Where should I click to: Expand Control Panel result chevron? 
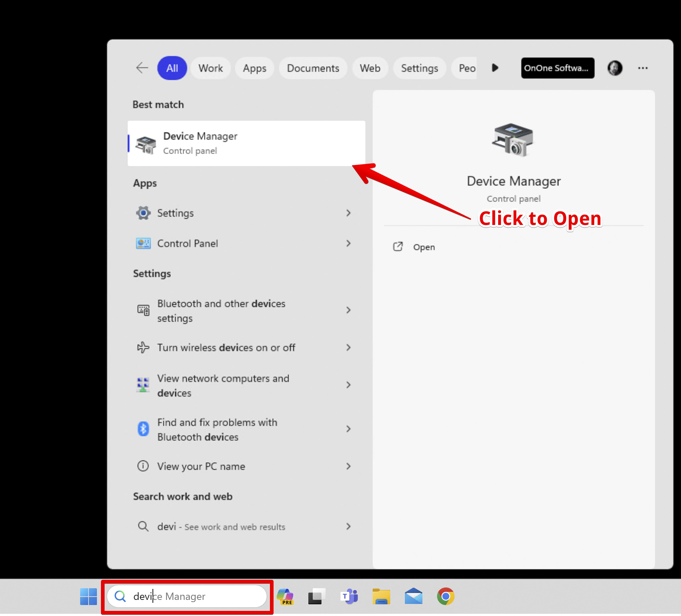click(x=348, y=243)
